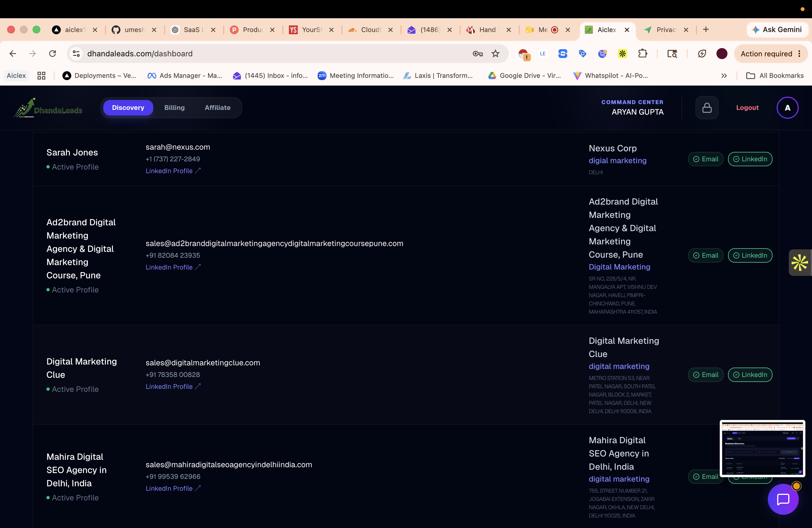Toggle LinkedIn badge for Sarah Jones
Screen dimensions: 812x528
pos(750,159)
